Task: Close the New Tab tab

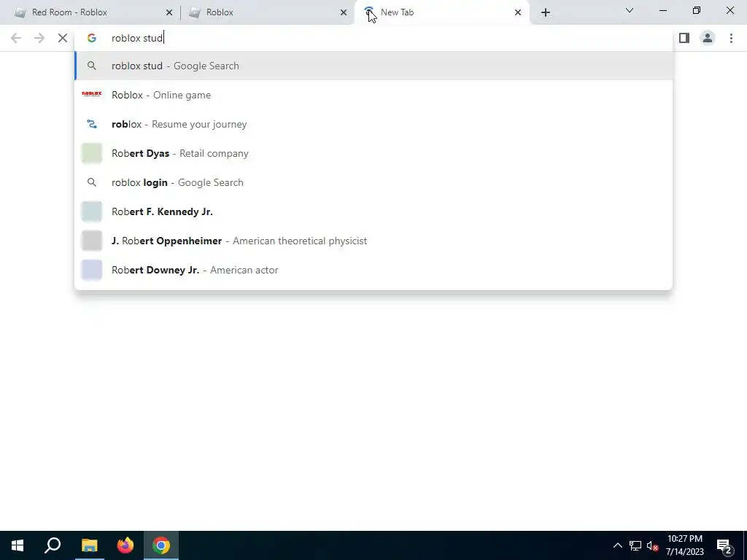Action: [x=518, y=13]
